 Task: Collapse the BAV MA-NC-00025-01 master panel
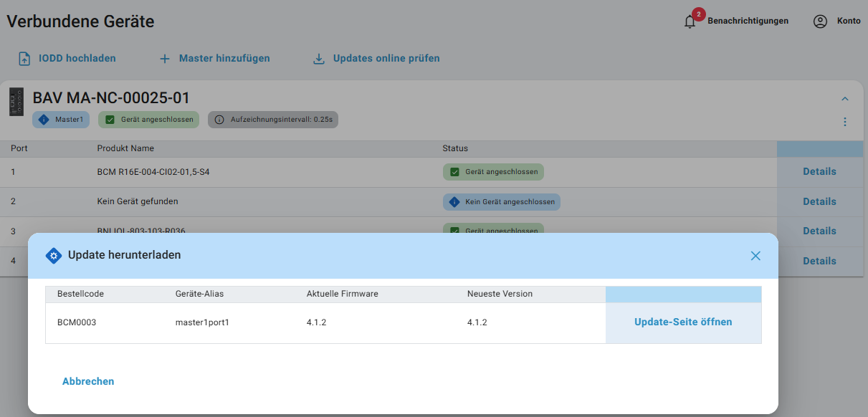click(x=845, y=99)
